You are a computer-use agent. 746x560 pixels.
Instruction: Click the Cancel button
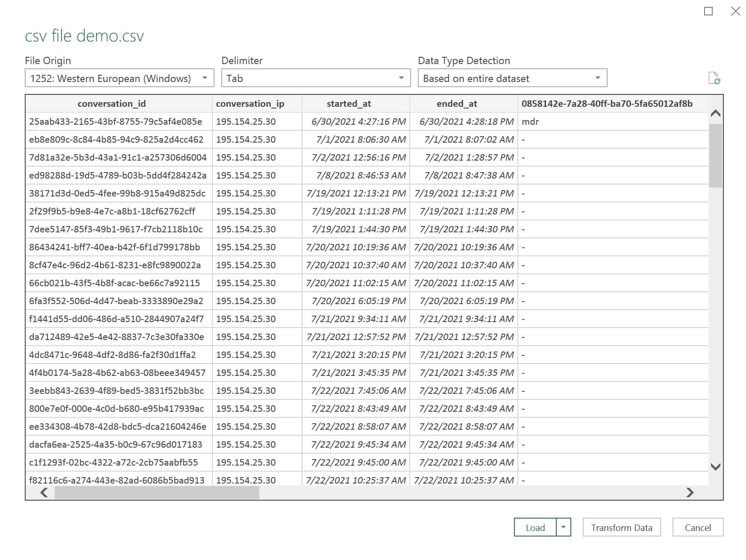698,528
